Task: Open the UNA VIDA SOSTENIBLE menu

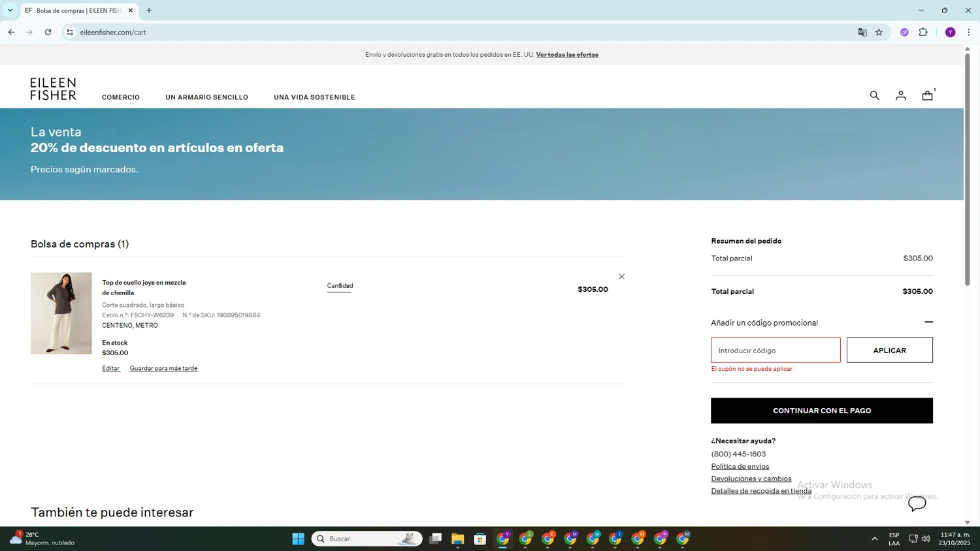Action: [314, 97]
